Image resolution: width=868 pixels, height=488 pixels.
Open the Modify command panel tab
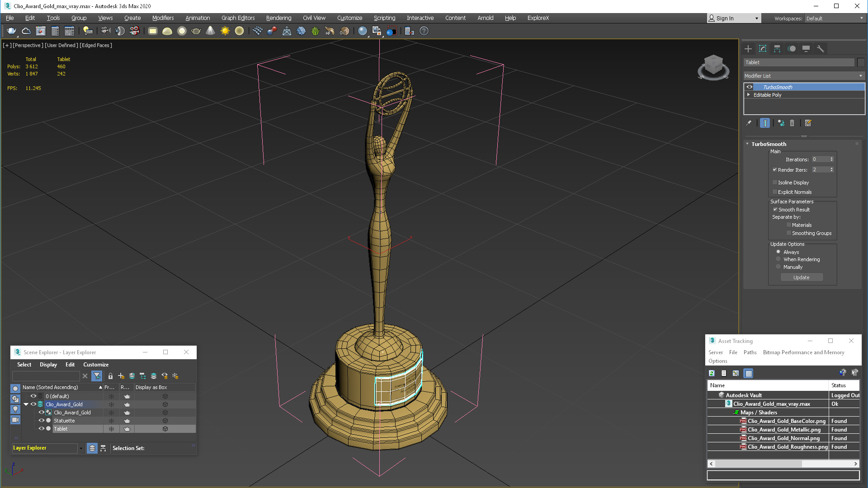(x=763, y=49)
